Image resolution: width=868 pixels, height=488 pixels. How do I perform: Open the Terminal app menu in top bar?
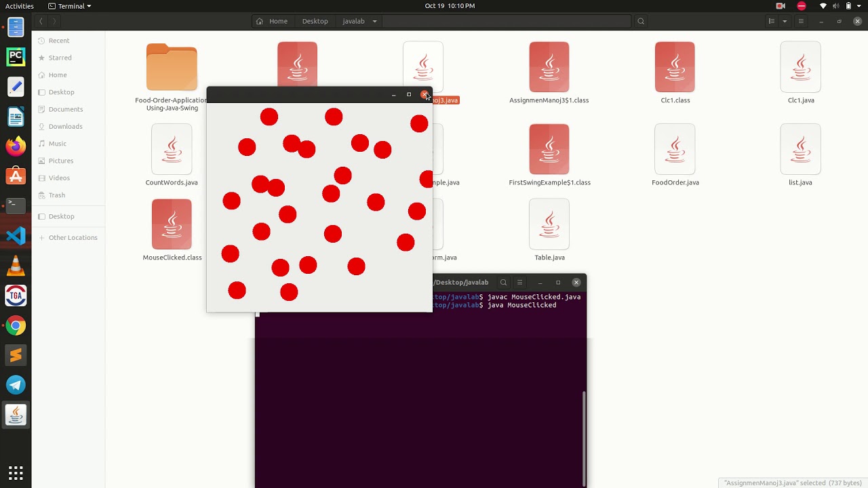(x=69, y=6)
